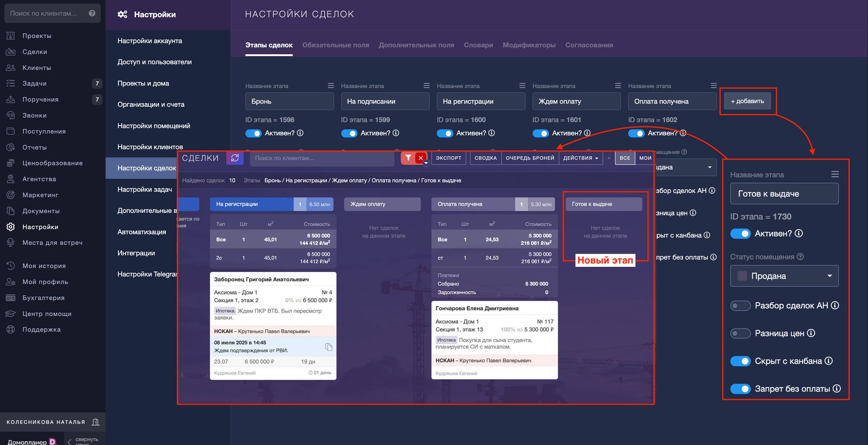Click ЭКСПОРТ button

448,158
